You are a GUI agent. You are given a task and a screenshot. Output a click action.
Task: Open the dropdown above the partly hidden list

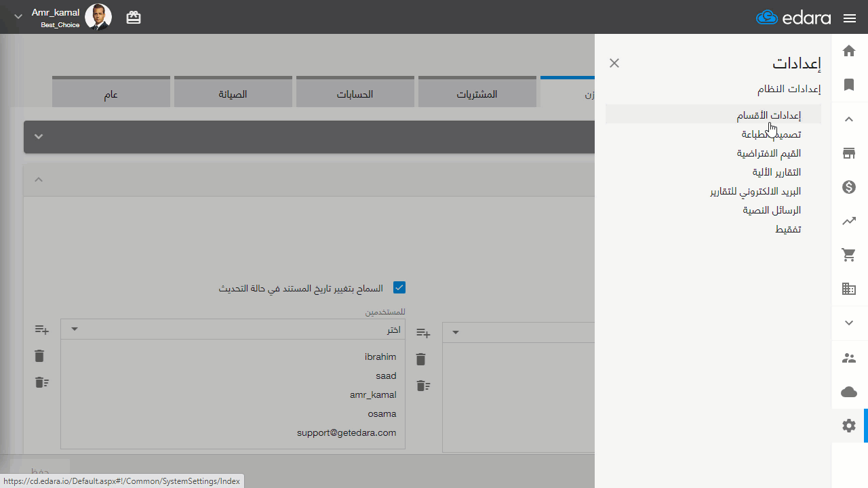[x=519, y=332]
